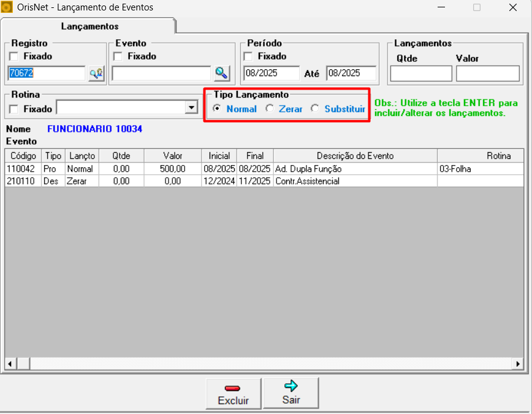Click the OrisNet application icon in title bar
The width and height of the screenshot is (532, 414).
click(7, 7)
